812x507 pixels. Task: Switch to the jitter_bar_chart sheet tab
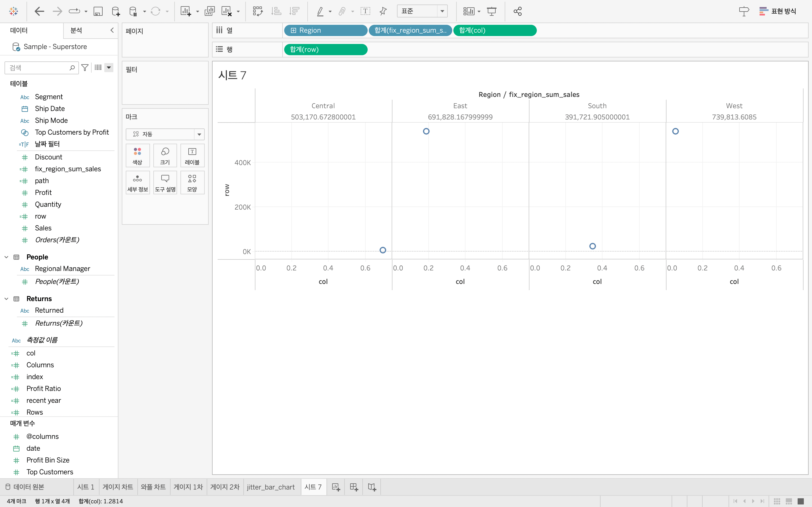click(270, 487)
